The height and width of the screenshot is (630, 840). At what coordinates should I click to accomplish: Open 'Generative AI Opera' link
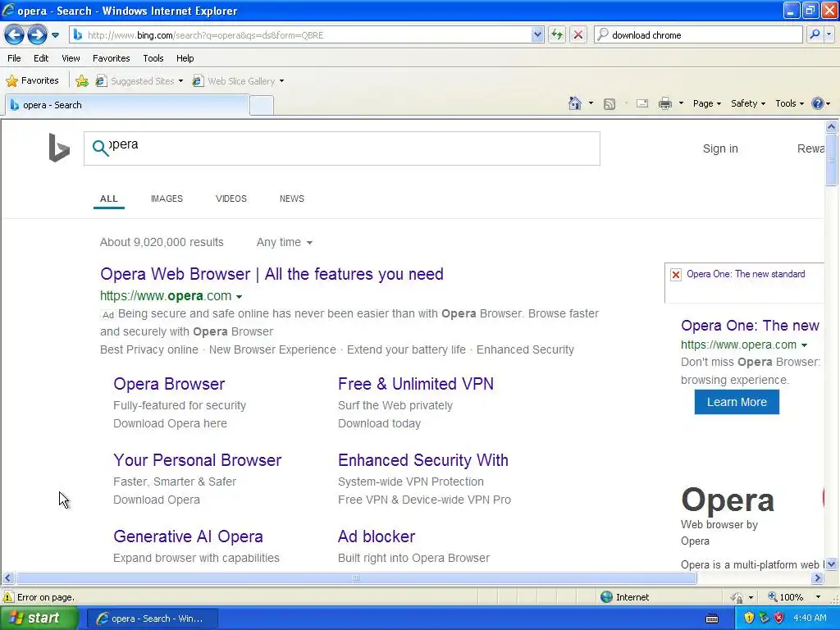tap(188, 536)
